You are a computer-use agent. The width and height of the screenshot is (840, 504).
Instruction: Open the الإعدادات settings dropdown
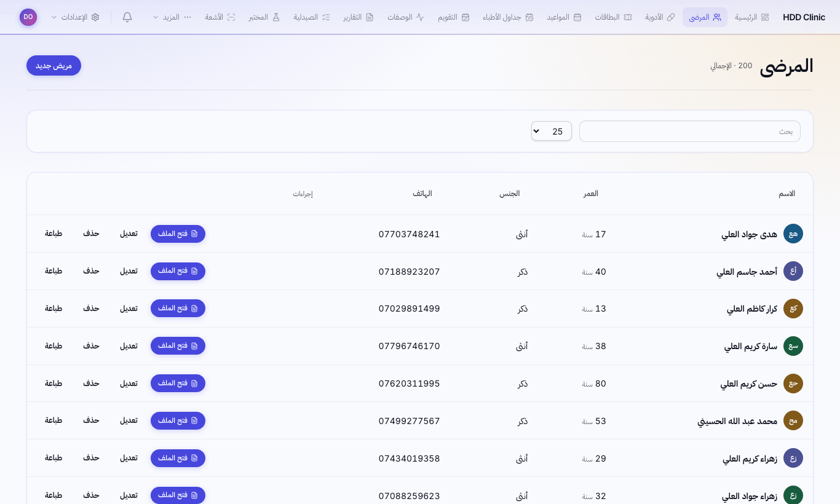tap(75, 17)
